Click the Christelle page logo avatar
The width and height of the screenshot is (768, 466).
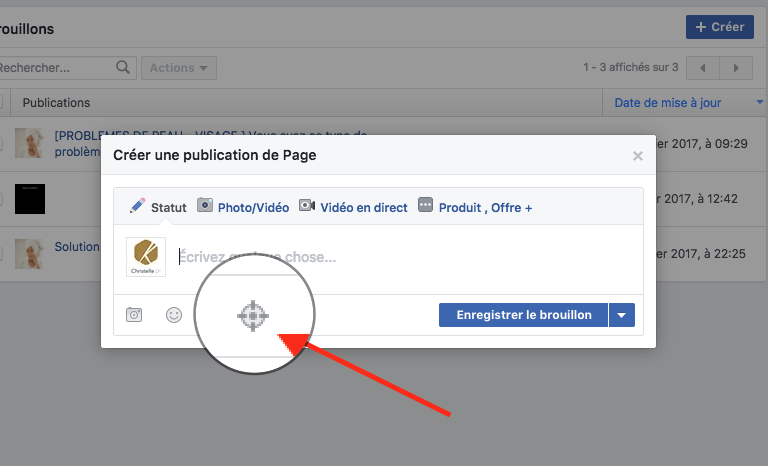pos(146,257)
